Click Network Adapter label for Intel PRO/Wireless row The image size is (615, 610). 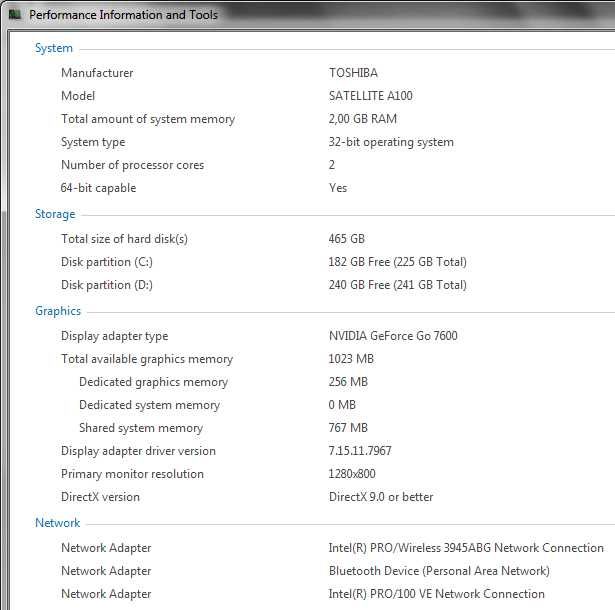[106, 548]
